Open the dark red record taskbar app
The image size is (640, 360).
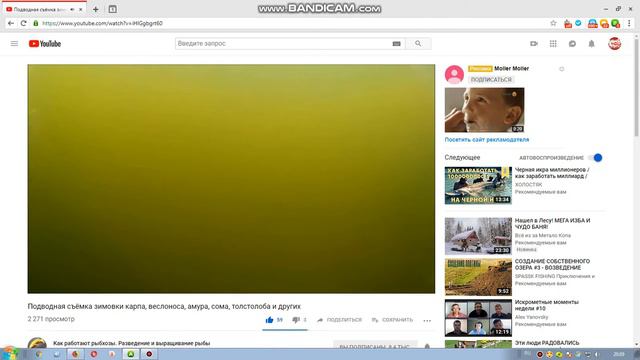coord(149,354)
